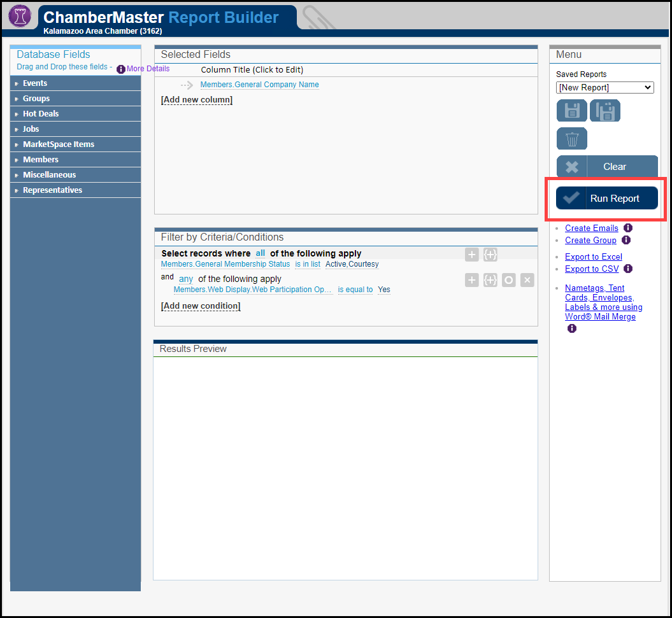Expand the Members database fields
Image resolution: width=672 pixels, height=618 pixels.
pos(41,160)
